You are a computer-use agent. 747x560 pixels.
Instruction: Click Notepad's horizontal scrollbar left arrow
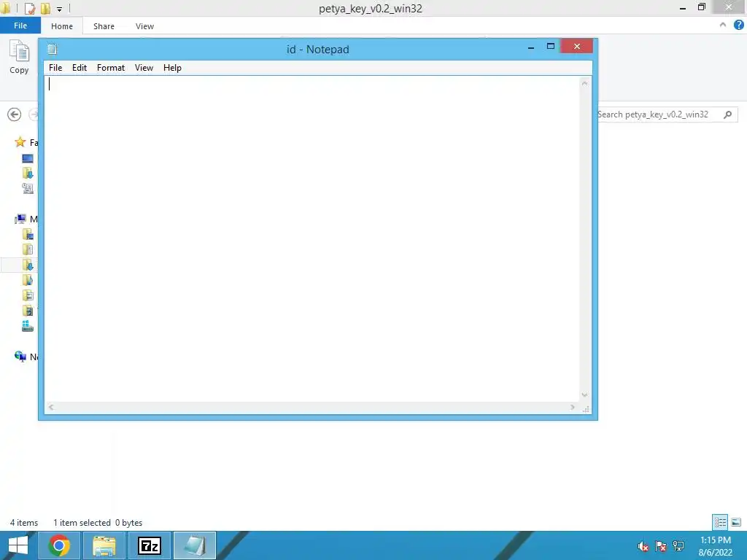(x=51, y=407)
